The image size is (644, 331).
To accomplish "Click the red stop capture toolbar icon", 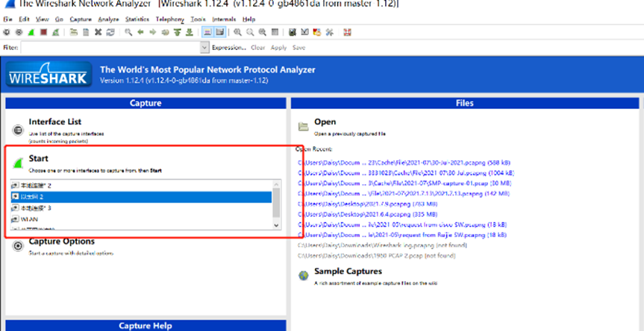I will click(x=44, y=32).
